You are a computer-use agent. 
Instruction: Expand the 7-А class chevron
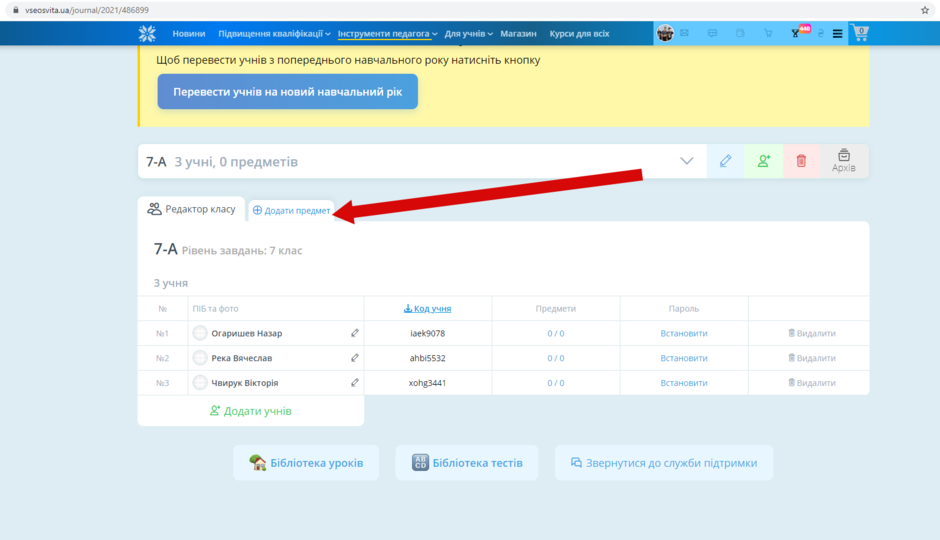[686, 161]
